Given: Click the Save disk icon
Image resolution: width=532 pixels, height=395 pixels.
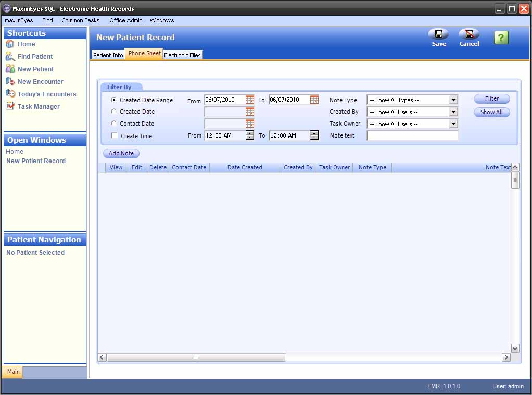Looking at the screenshot, I should [438, 34].
